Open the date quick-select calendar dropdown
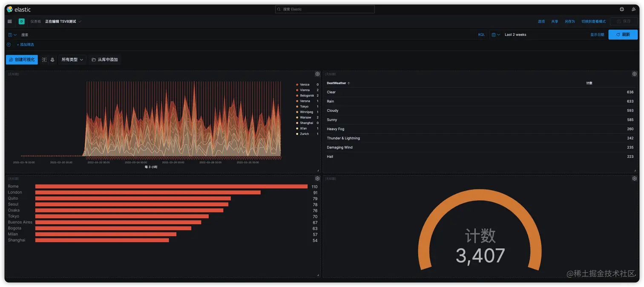The width and height of the screenshot is (644, 287). tap(495, 35)
